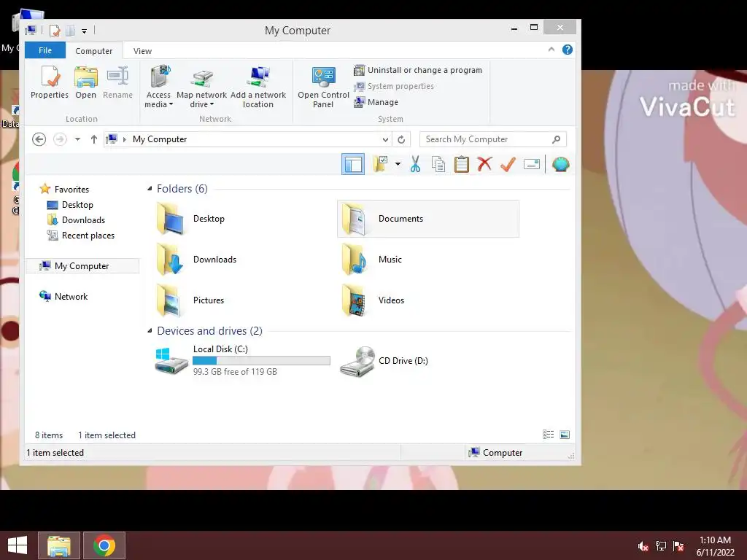Click the orange checkmark Properties icon

[x=508, y=164]
